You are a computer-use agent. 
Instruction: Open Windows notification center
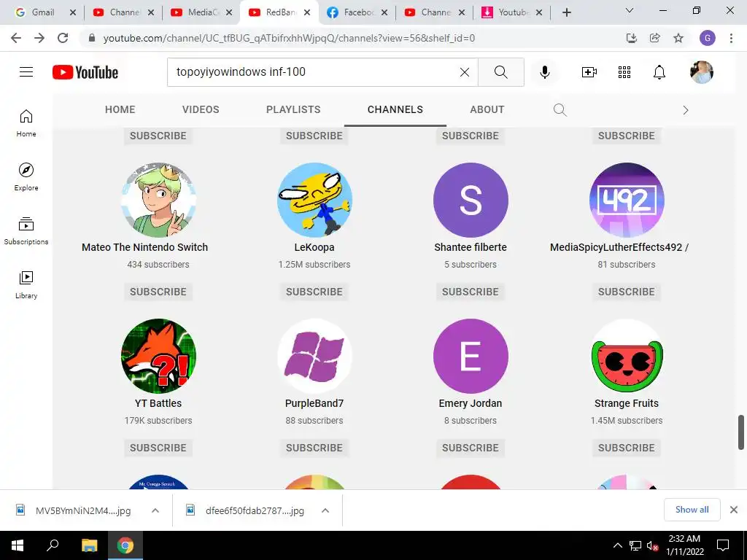(x=723, y=545)
